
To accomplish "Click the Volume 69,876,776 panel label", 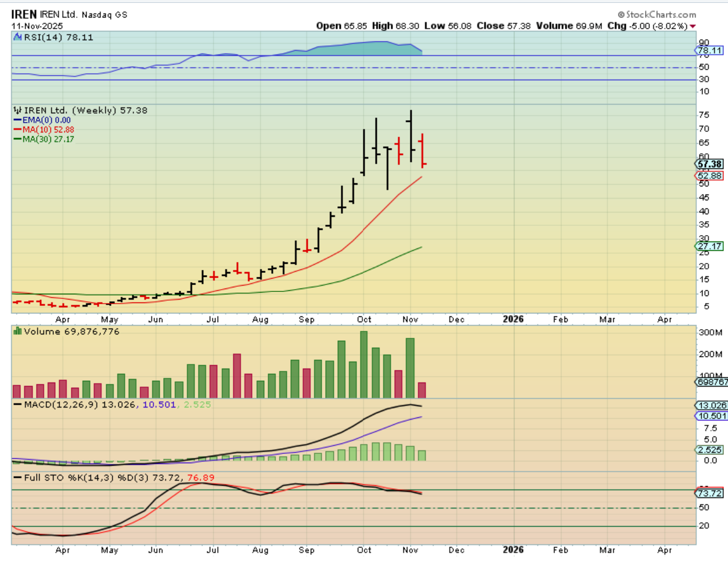I will 71,331.
